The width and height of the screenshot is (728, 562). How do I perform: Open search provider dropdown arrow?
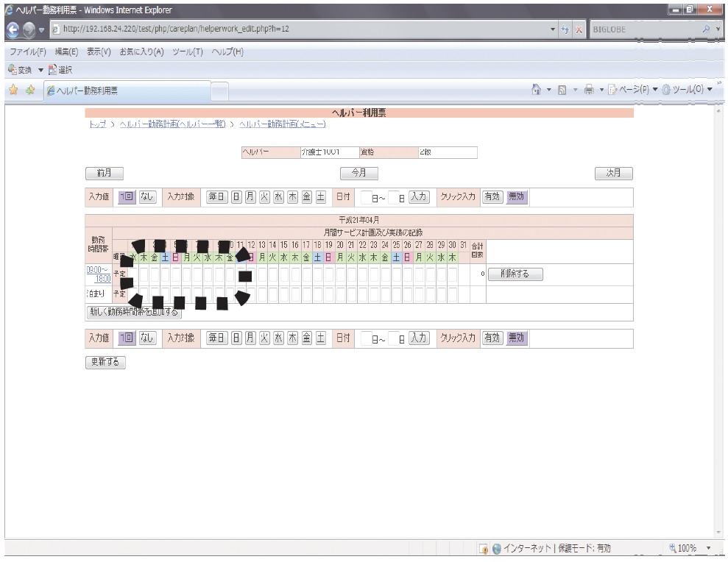(x=718, y=29)
